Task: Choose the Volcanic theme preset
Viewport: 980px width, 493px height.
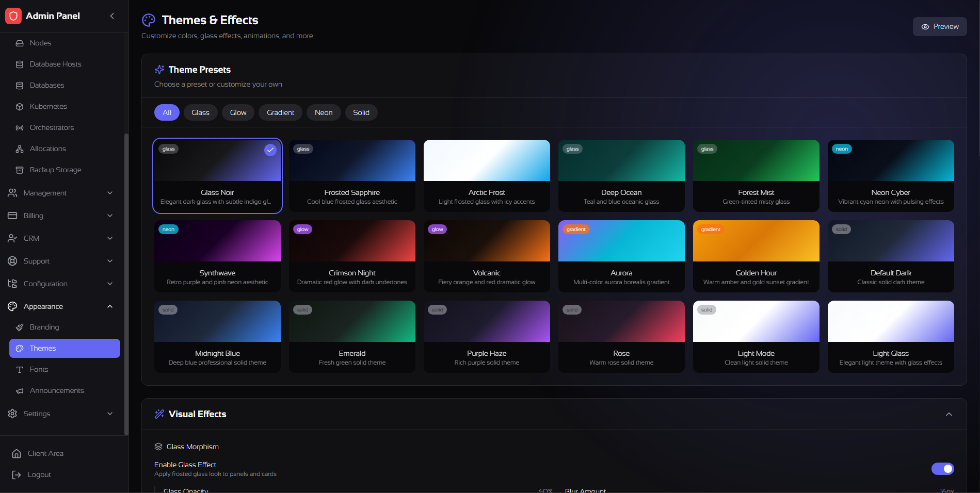Action: (x=487, y=256)
